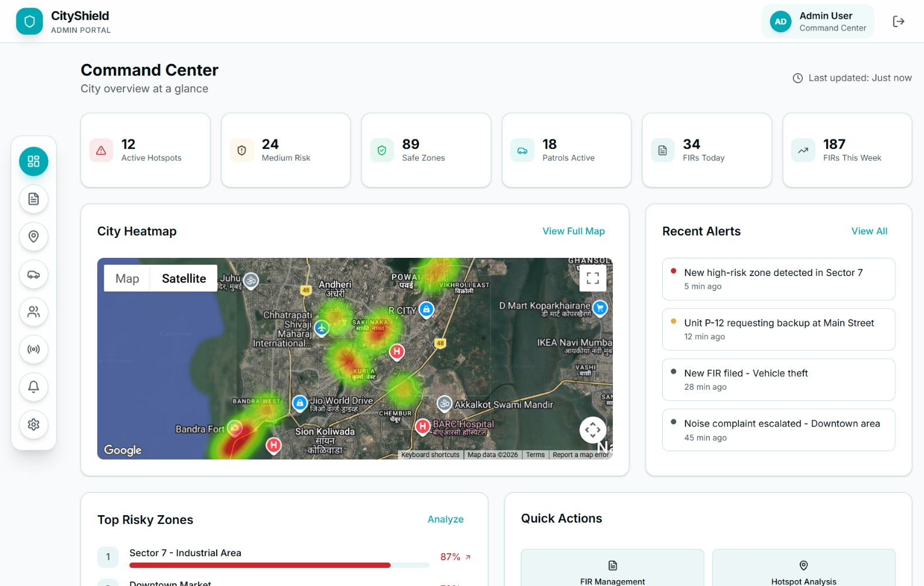Click the logout icon in header
This screenshot has width=924, height=586.
coord(898,22)
